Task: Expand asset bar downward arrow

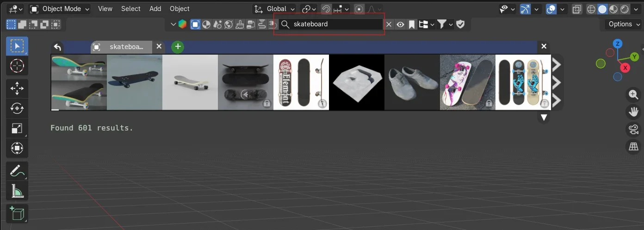Action: [x=544, y=118]
